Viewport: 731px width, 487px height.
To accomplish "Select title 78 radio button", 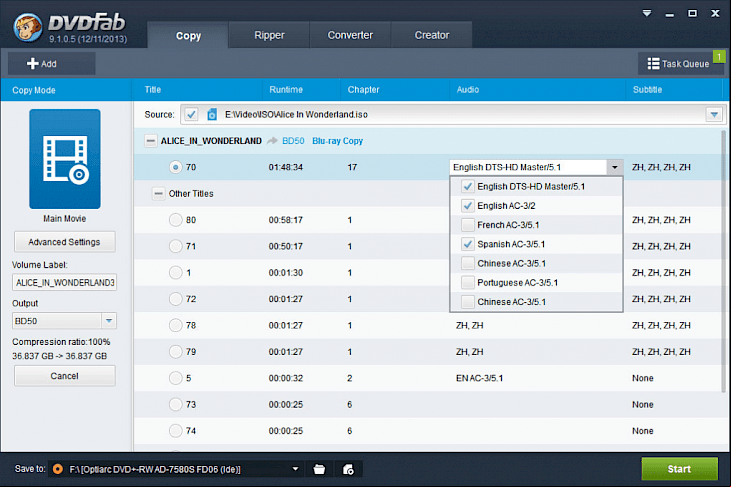I will [175, 325].
